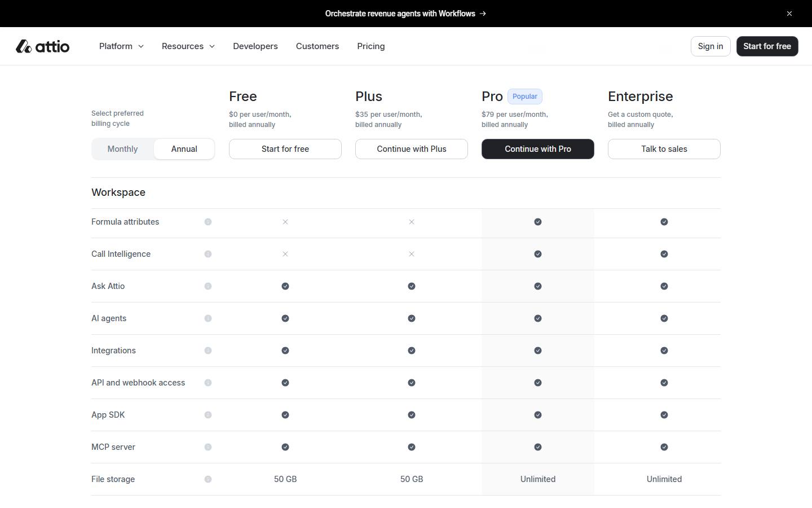The height and width of the screenshot is (508, 812).
Task: Click Plus plan 50 GB storage value
Action: tap(412, 479)
